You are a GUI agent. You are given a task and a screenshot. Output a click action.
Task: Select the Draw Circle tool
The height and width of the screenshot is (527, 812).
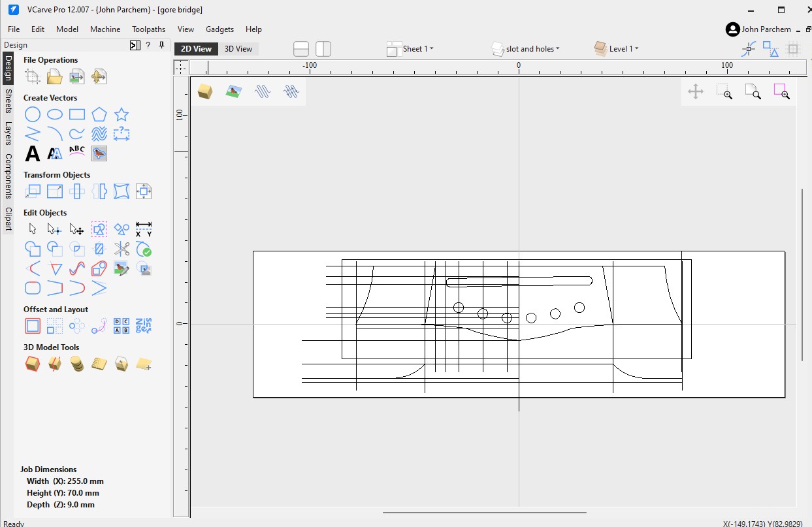click(32, 114)
